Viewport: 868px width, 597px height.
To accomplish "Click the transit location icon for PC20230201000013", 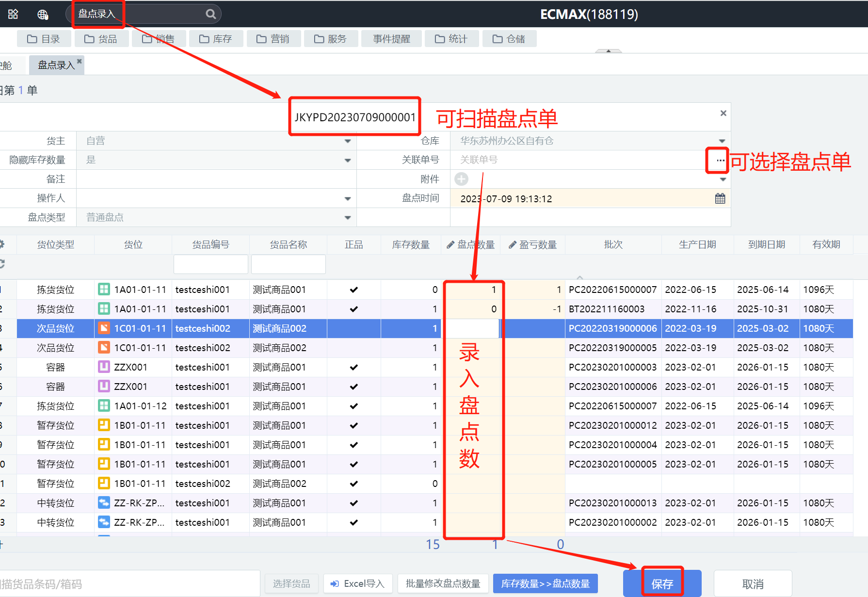I will (104, 503).
